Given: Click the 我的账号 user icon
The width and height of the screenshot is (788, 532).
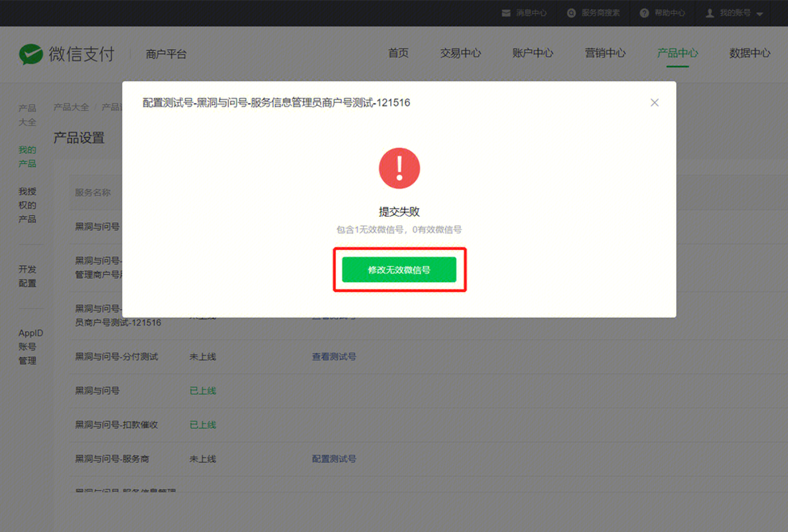Looking at the screenshot, I should click(710, 13).
